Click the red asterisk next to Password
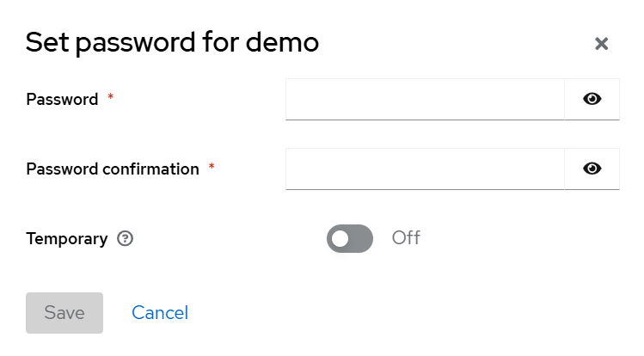Image resolution: width=644 pixels, height=356 pixels. point(110,98)
